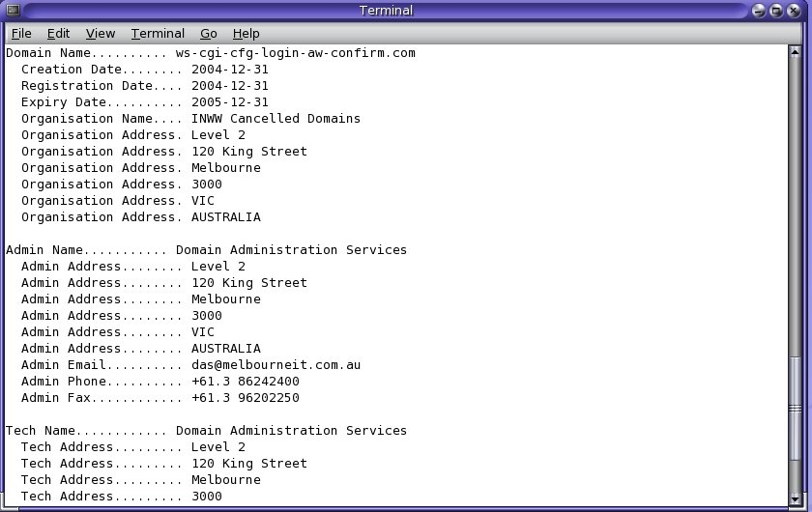Minimize the Terminal window

[x=760, y=11]
